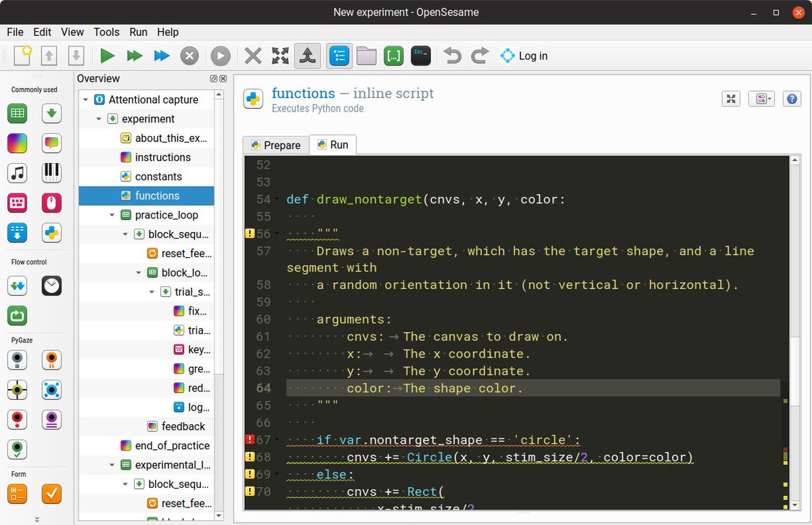
Task: Select the synth piano keys icon
Action: (51, 173)
